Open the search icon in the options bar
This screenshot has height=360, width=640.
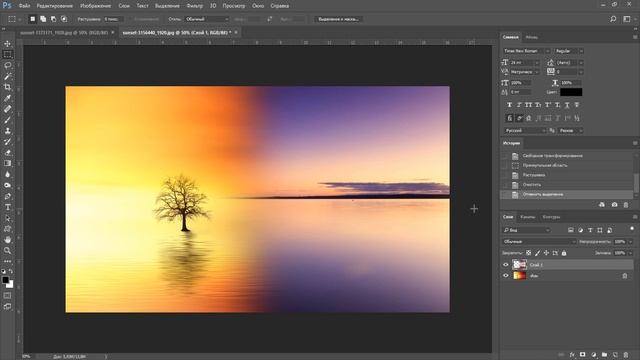[613, 19]
